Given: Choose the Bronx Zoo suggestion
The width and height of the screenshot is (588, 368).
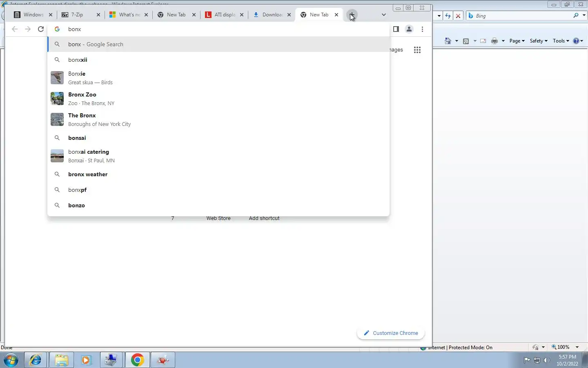Looking at the screenshot, I should click(218, 99).
